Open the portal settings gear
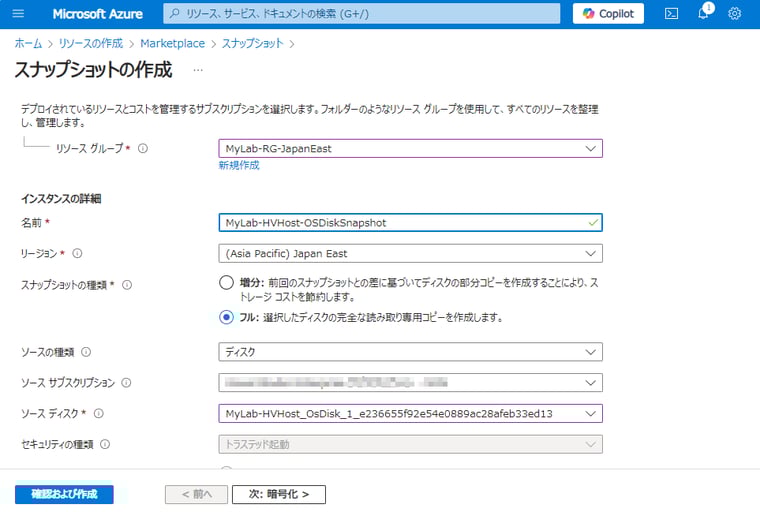Image resolution: width=760 pixels, height=512 pixels. coord(734,14)
